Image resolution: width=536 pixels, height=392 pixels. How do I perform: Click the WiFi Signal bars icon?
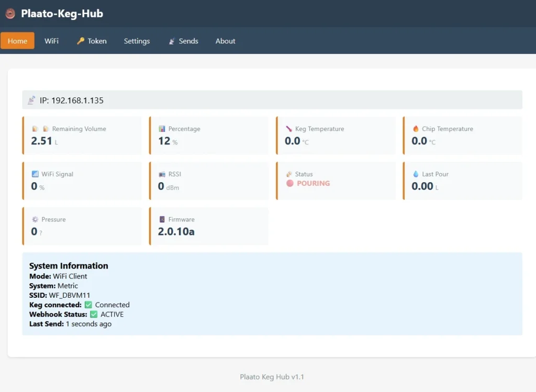pos(35,174)
